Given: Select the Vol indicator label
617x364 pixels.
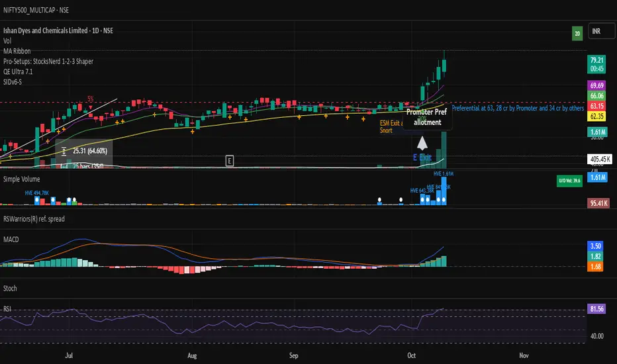Looking at the screenshot, I should pos(7,41).
